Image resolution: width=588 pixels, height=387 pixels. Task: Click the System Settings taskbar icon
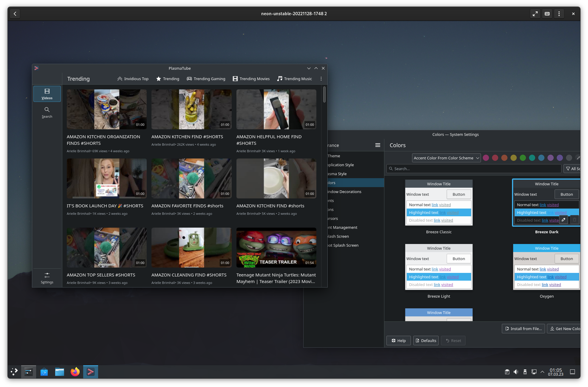tap(29, 372)
